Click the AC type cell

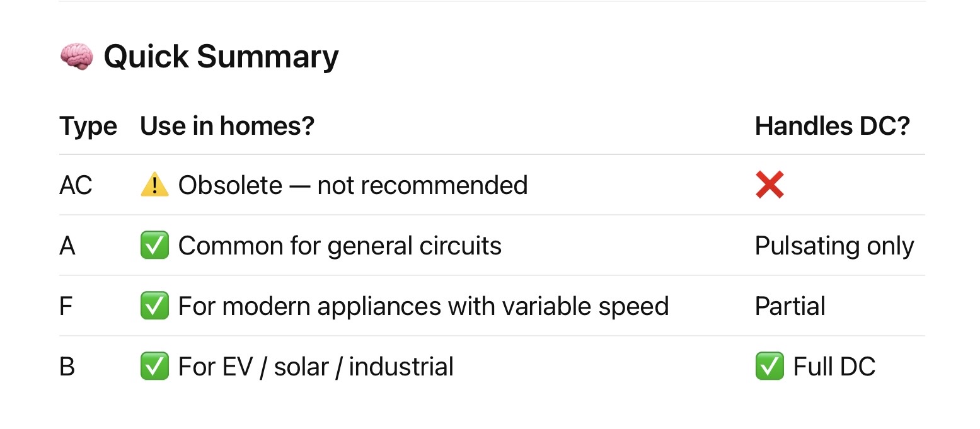point(76,185)
